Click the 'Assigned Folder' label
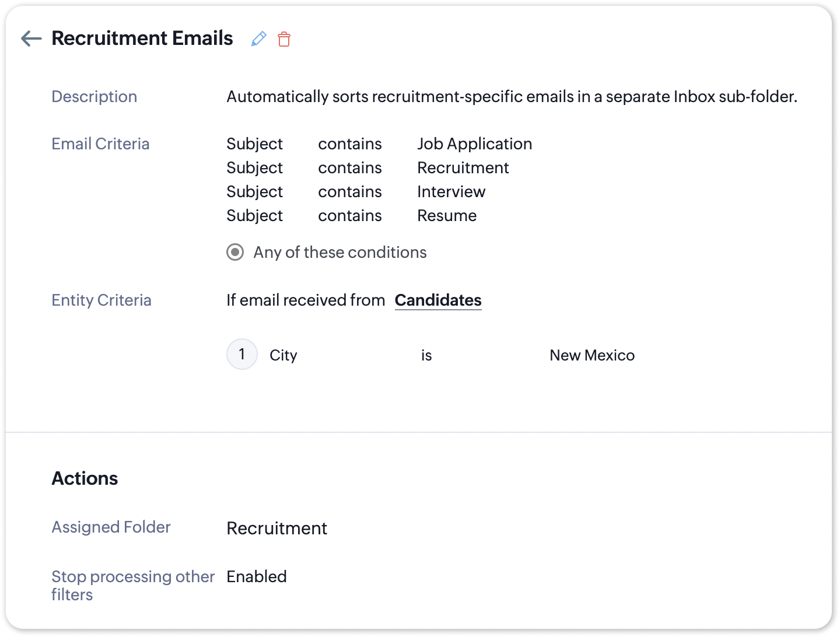The height and width of the screenshot is (637, 840). tap(111, 527)
